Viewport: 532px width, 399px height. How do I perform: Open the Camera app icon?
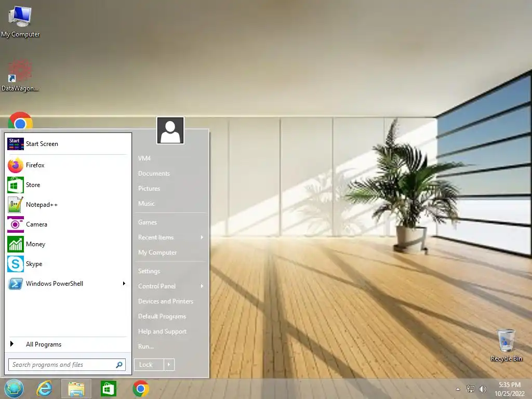tap(16, 224)
